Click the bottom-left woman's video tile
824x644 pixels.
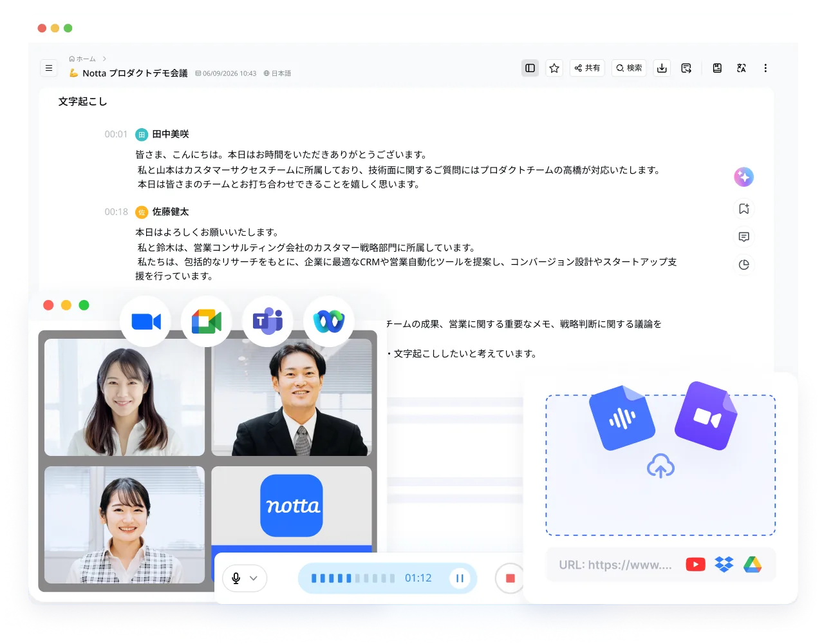point(124,525)
